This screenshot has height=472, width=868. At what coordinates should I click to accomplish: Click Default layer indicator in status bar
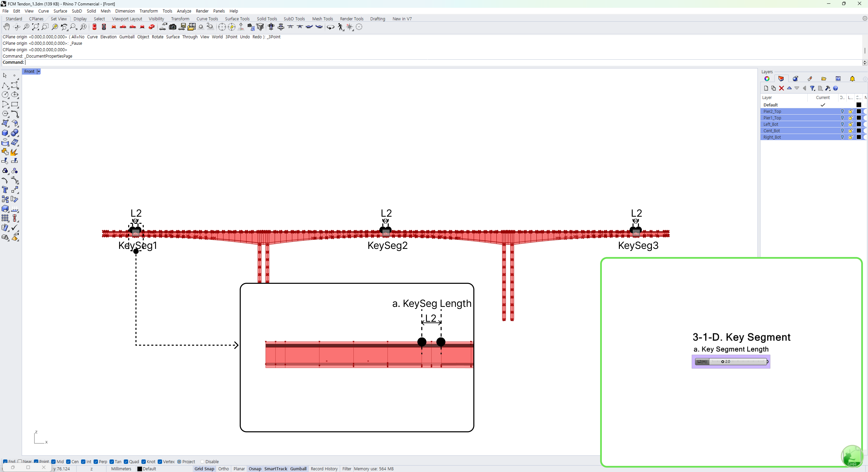(147, 469)
